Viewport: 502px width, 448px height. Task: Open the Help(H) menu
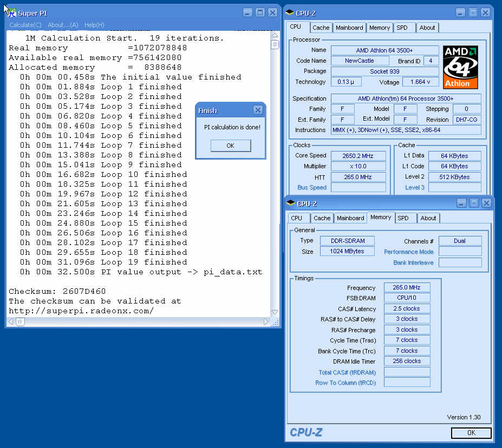[94, 25]
